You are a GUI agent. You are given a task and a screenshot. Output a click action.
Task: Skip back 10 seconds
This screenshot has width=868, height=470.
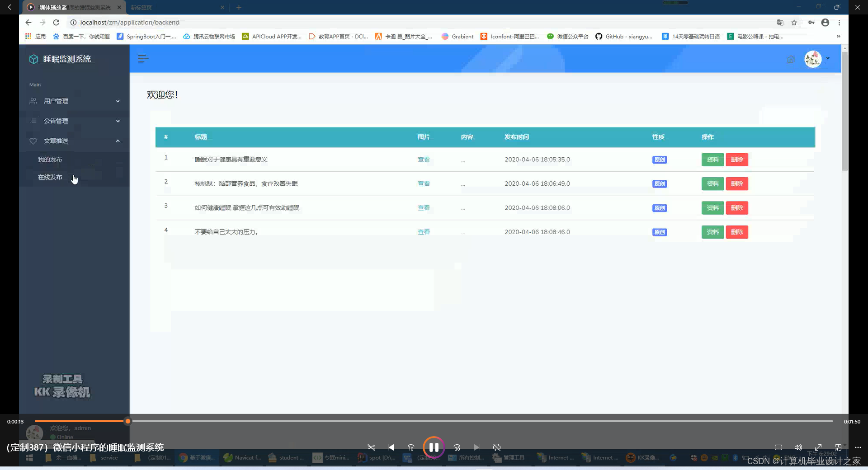[411, 447]
